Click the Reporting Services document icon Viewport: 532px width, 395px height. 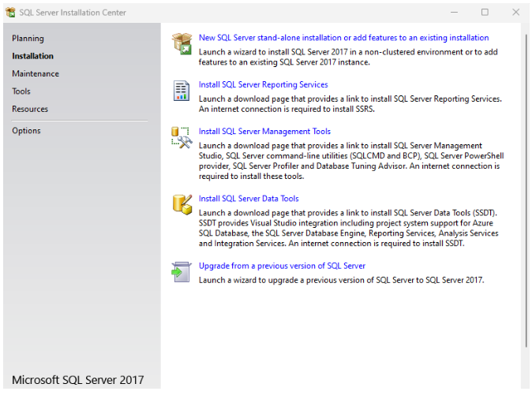tap(182, 91)
